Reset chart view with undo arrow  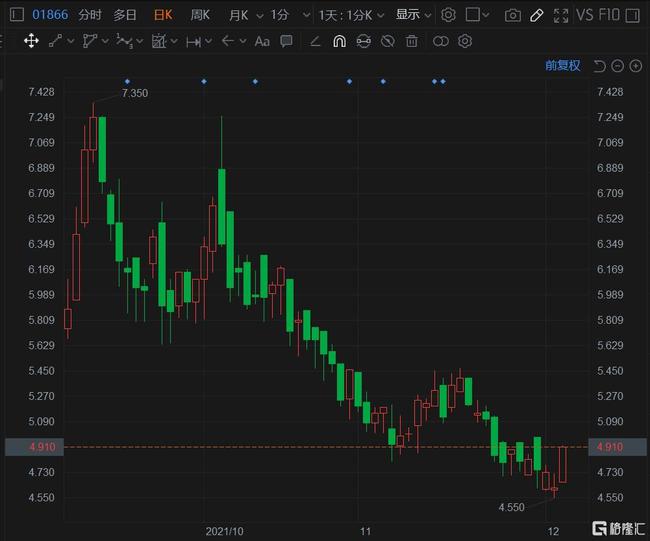pos(599,66)
